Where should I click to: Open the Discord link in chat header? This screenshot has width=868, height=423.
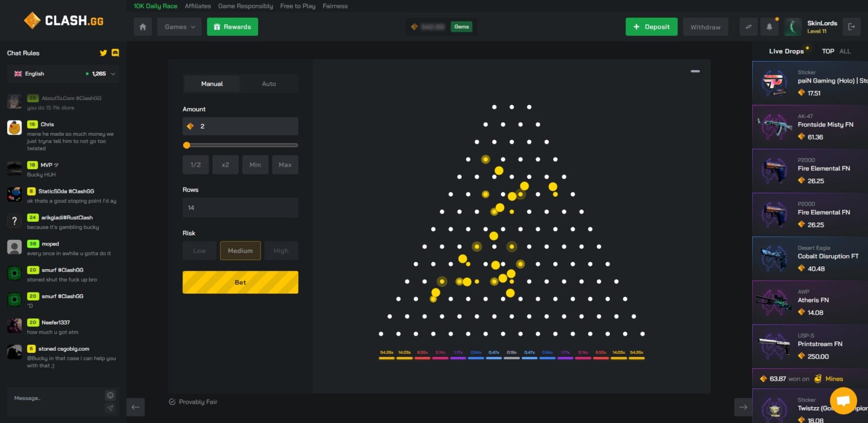click(x=115, y=53)
